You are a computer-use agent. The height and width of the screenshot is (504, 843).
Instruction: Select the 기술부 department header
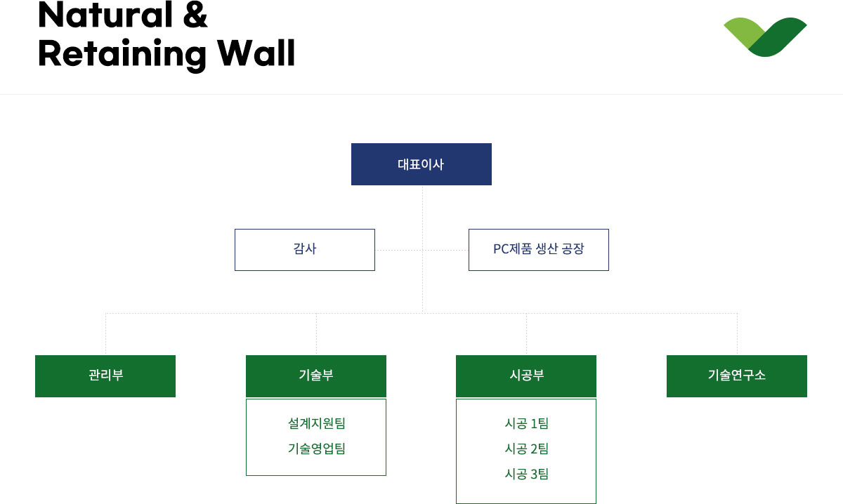[x=316, y=376]
